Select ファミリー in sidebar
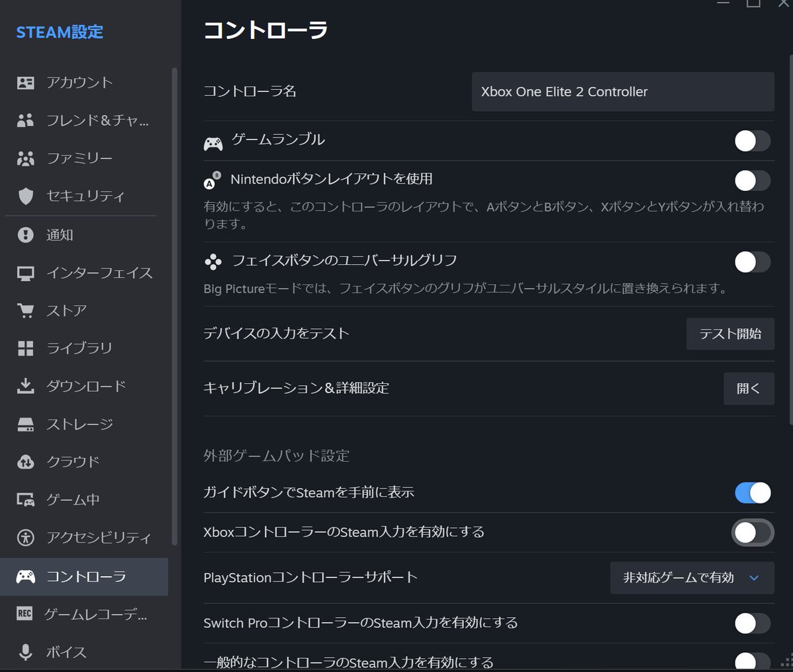Screen dimensions: 793x672 pyautogui.click(x=84, y=159)
